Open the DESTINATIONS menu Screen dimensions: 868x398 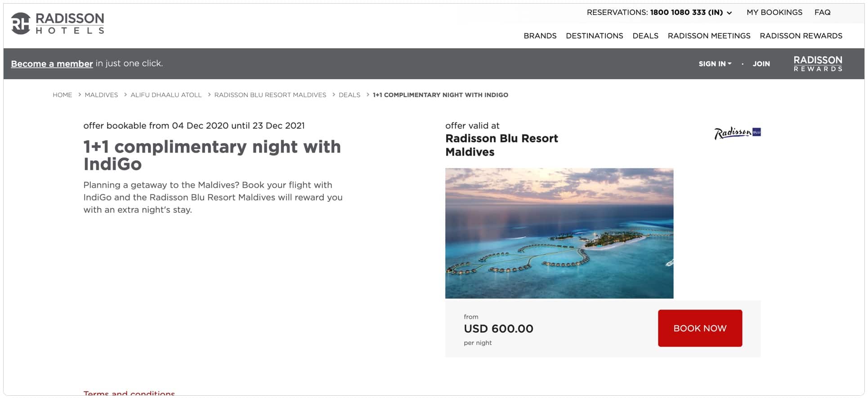(594, 35)
